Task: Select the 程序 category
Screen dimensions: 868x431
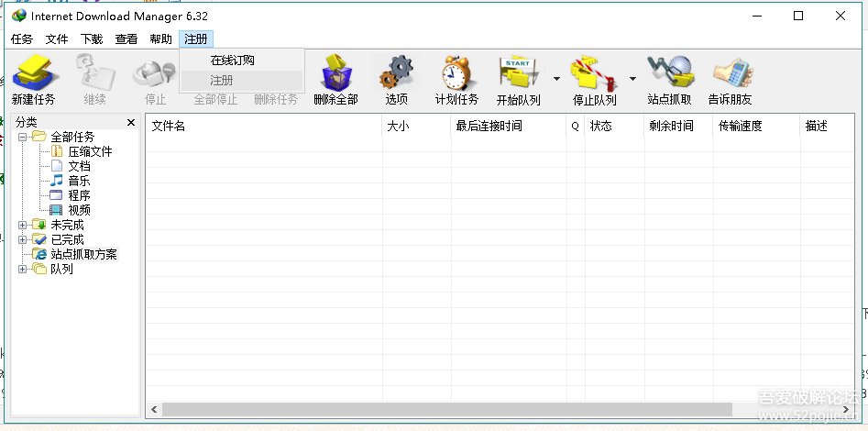Action: [79, 195]
